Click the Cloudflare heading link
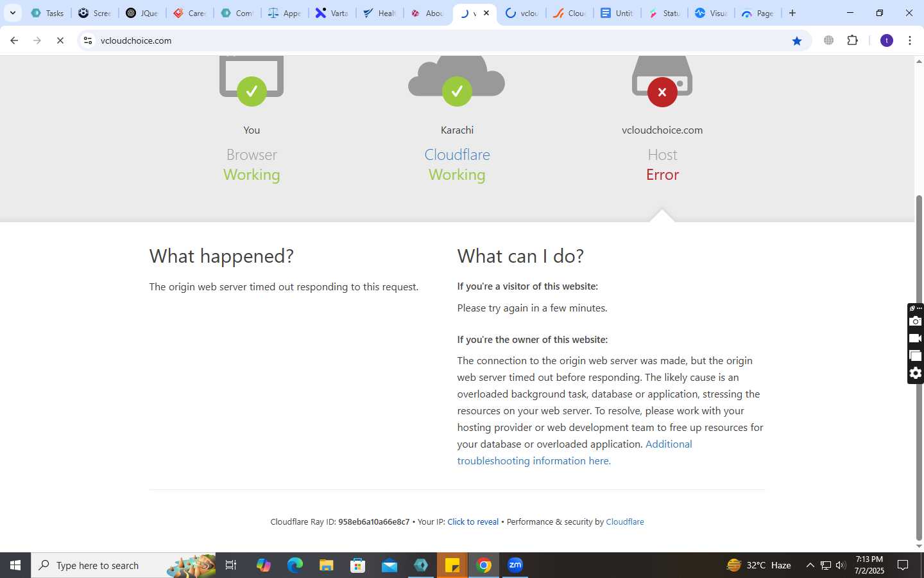The width and height of the screenshot is (924, 578). click(x=457, y=155)
